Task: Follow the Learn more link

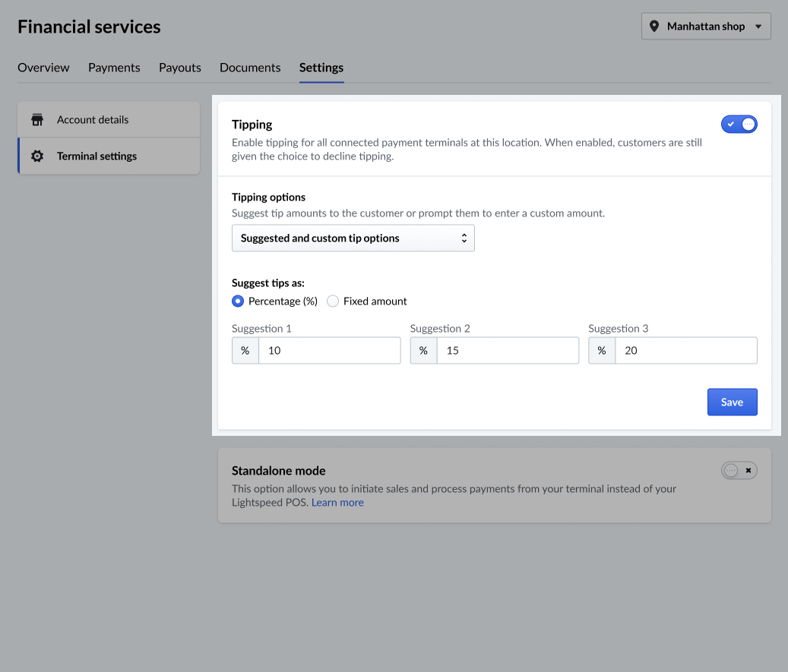Action: pos(337,503)
